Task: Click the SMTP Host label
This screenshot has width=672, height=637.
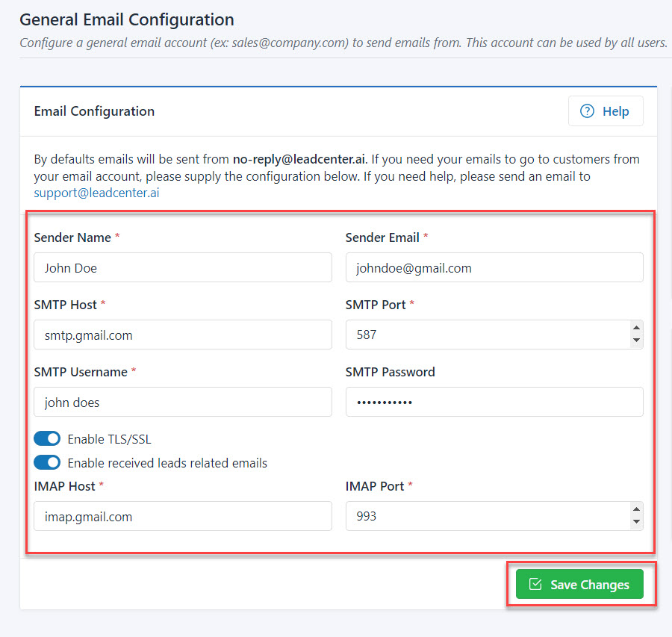Action: [x=66, y=305]
